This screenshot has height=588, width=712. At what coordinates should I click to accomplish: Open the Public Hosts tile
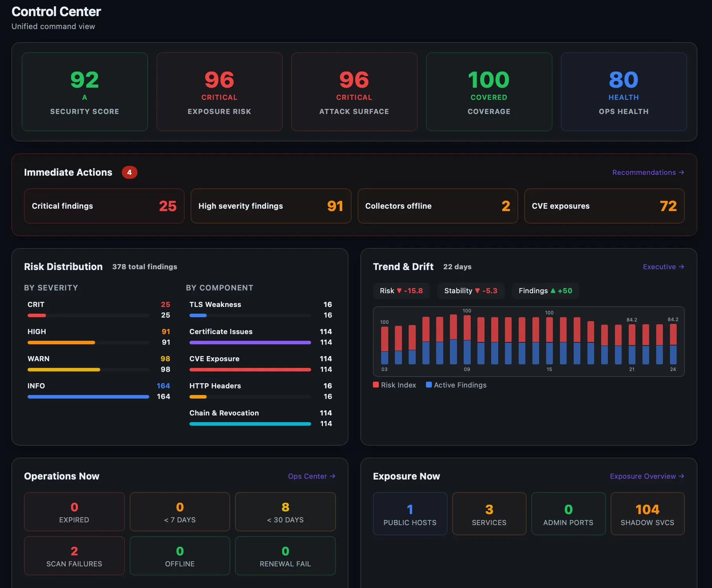point(410,514)
